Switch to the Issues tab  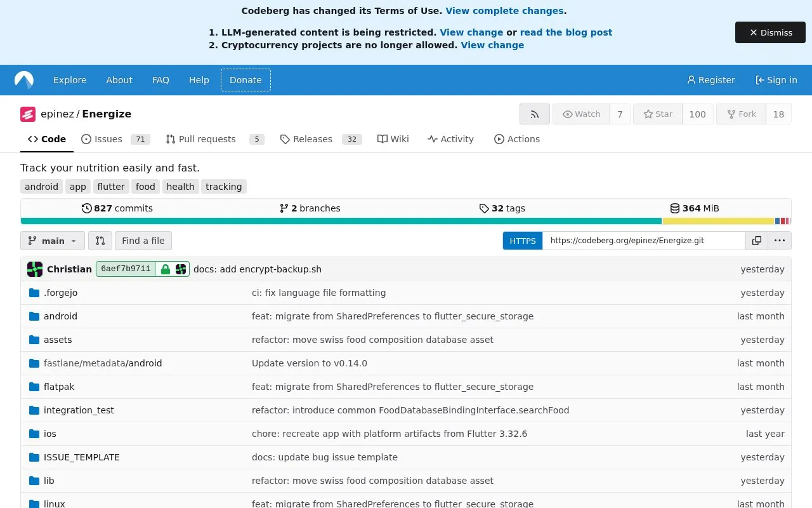(x=115, y=139)
